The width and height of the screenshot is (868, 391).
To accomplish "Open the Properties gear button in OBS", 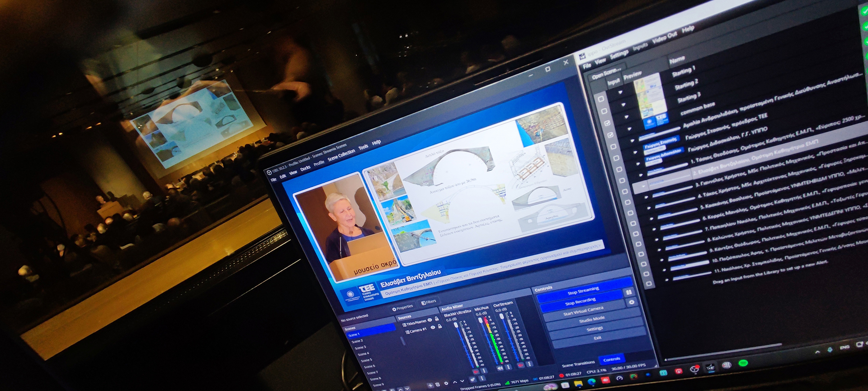I will click(402, 308).
